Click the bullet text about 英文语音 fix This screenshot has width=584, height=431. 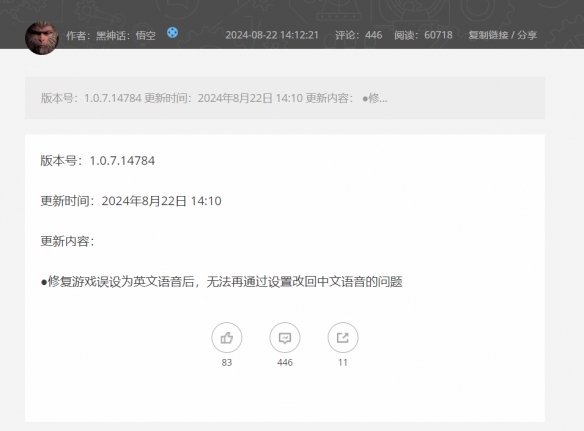[221, 281]
